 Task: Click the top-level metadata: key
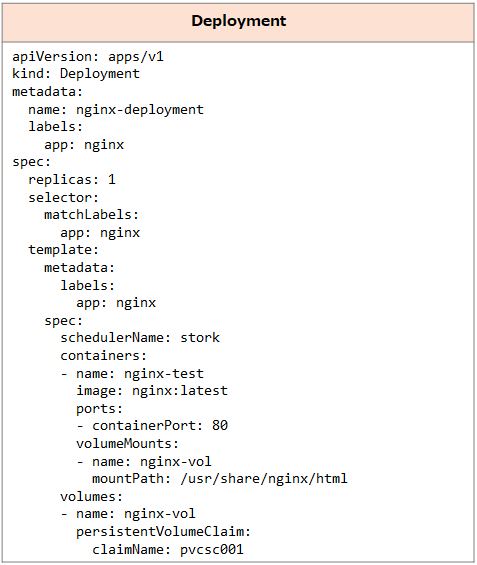[x=48, y=92]
